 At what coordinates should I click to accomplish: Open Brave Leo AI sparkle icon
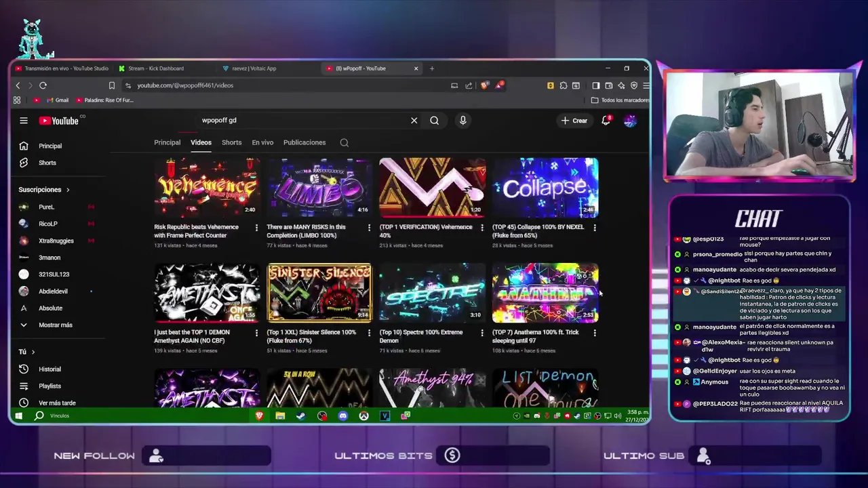click(621, 85)
